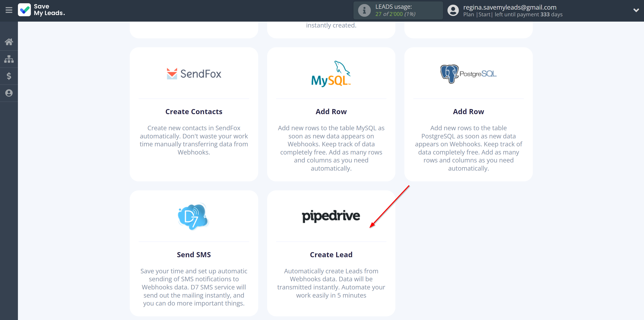The height and width of the screenshot is (320, 644).
Task: Click D7 SMS notifications description text
Action: [194, 287]
